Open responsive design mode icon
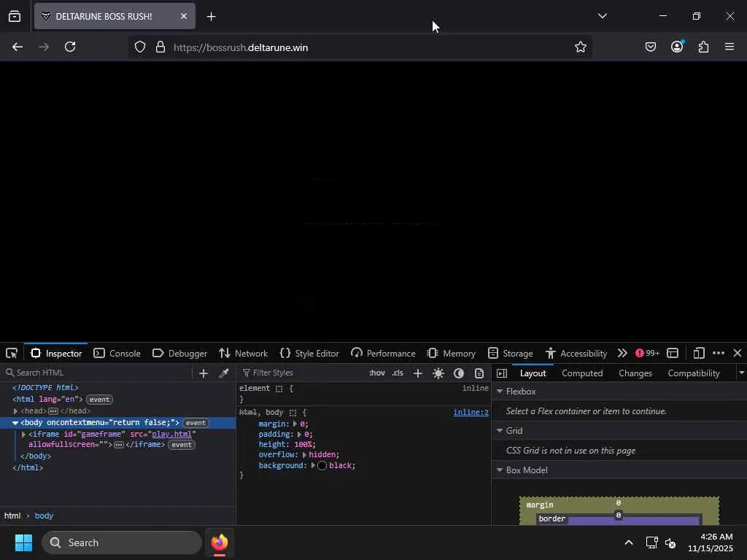The image size is (747, 560). [698, 353]
